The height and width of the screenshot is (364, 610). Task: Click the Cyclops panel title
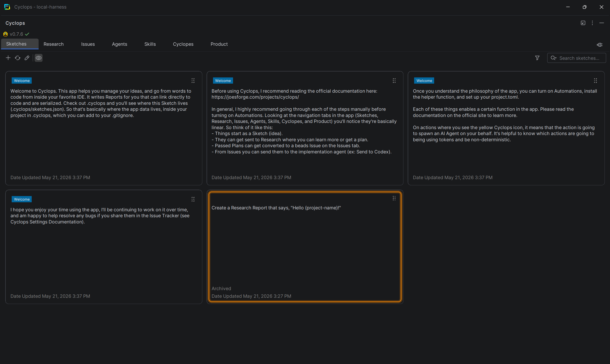pos(15,23)
